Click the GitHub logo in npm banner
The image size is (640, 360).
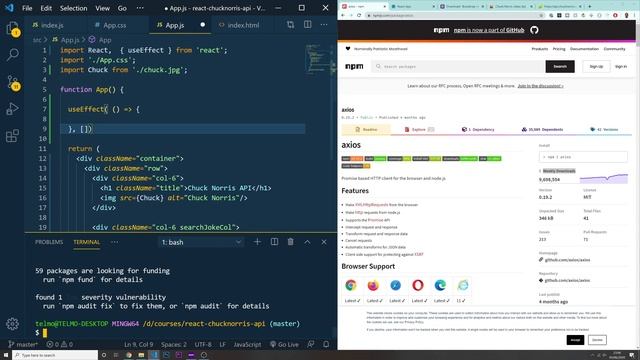point(534,30)
